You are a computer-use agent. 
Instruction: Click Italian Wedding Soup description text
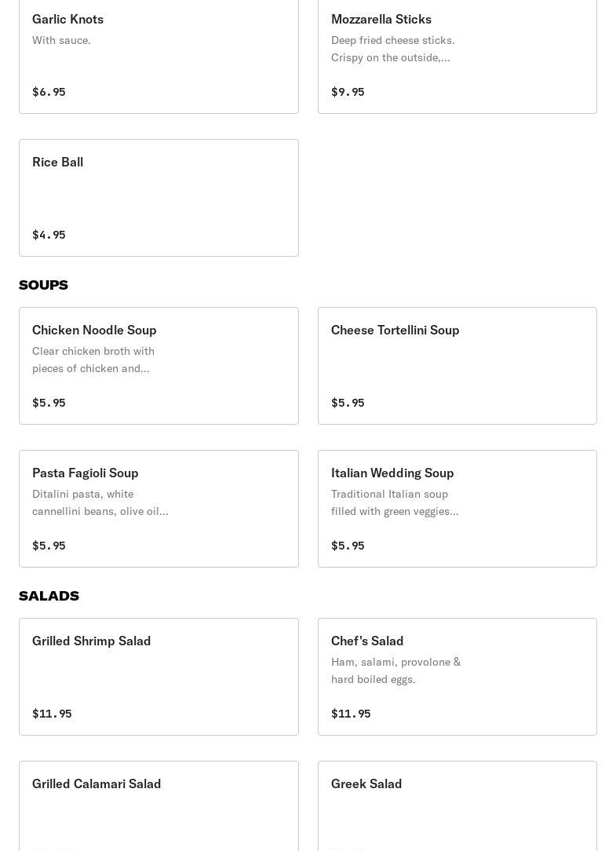[395, 502]
